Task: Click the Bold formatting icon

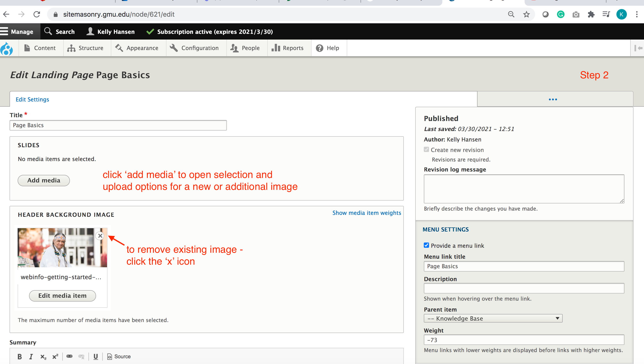Action: [20, 356]
